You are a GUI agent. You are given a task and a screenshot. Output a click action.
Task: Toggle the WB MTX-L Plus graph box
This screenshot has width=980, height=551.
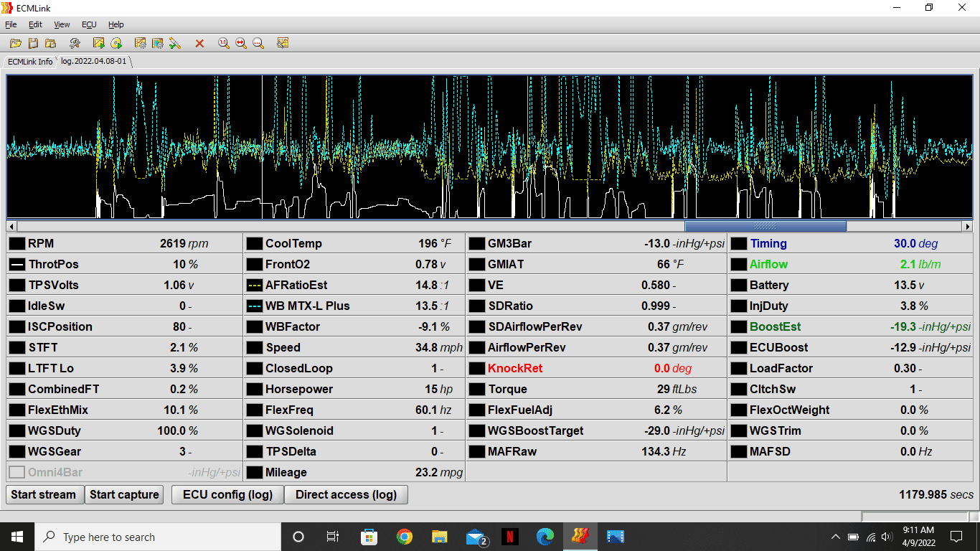(254, 306)
